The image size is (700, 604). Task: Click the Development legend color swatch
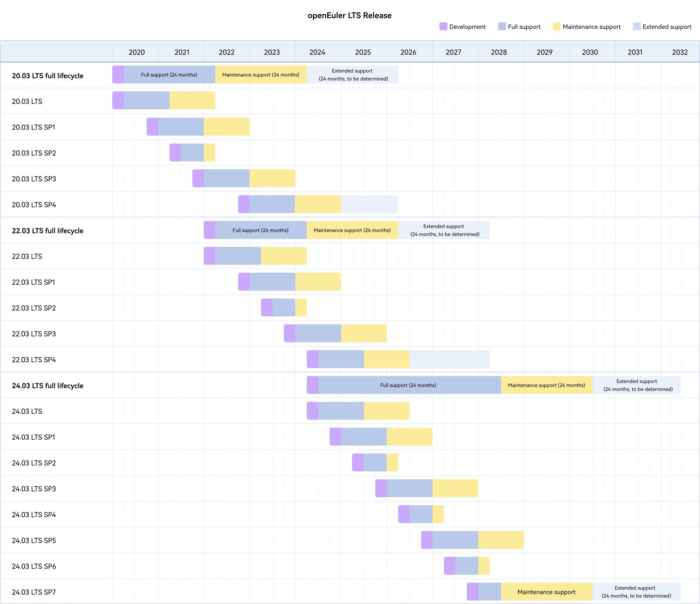tap(443, 26)
